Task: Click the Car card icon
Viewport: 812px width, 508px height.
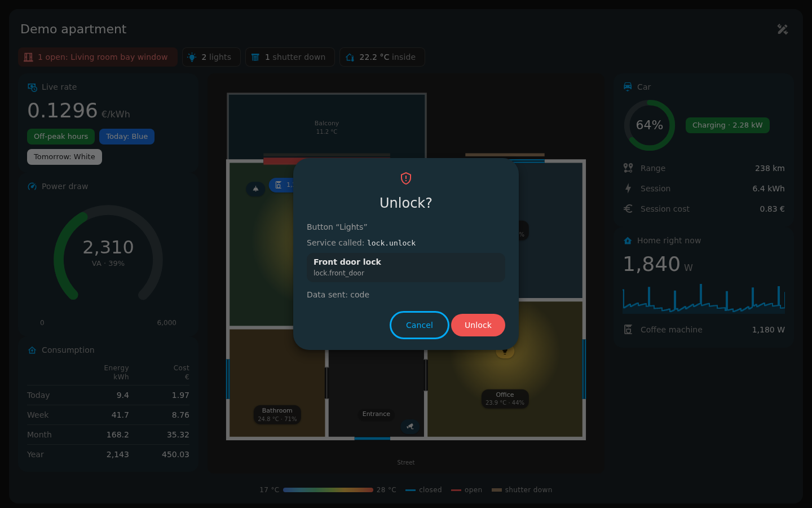Action: (628, 87)
